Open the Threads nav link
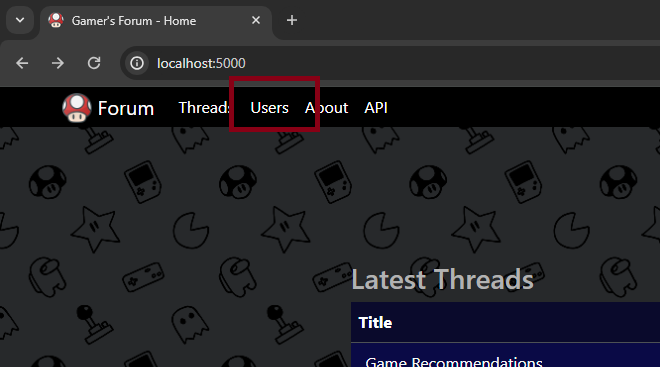Image resolution: width=660 pixels, height=367 pixels. pyautogui.click(x=204, y=108)
